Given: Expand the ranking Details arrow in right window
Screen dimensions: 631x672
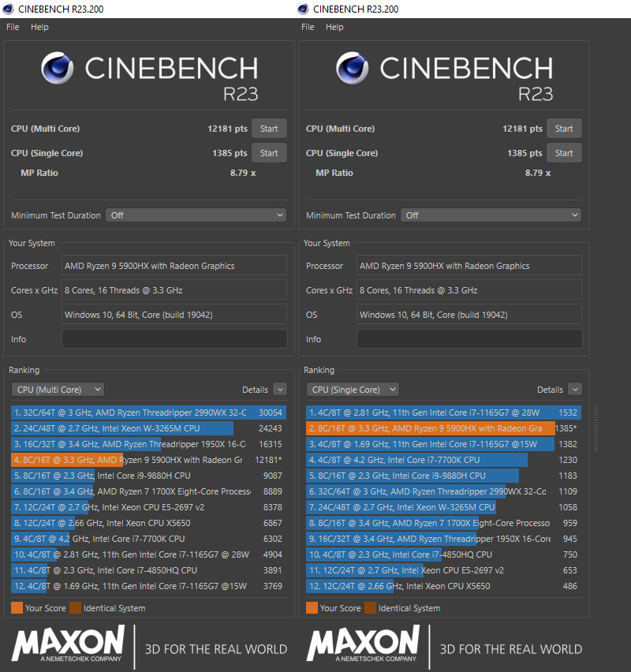Looking at the screenshot, I should click(x=575, y=390).
